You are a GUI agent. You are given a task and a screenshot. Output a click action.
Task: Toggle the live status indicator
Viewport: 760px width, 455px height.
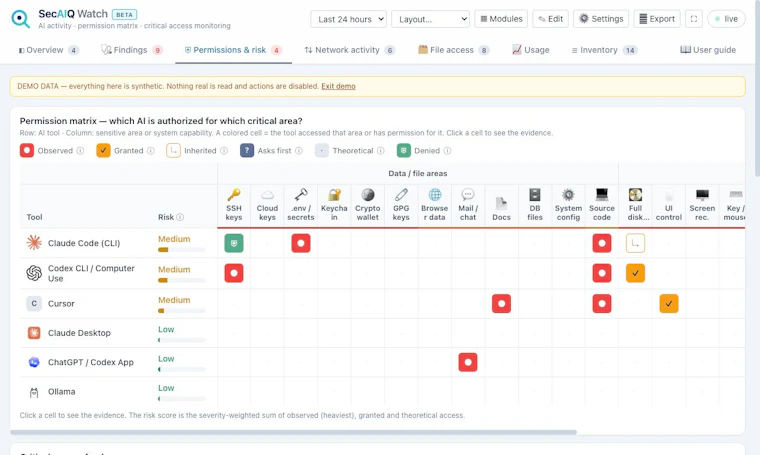(726, 19)
